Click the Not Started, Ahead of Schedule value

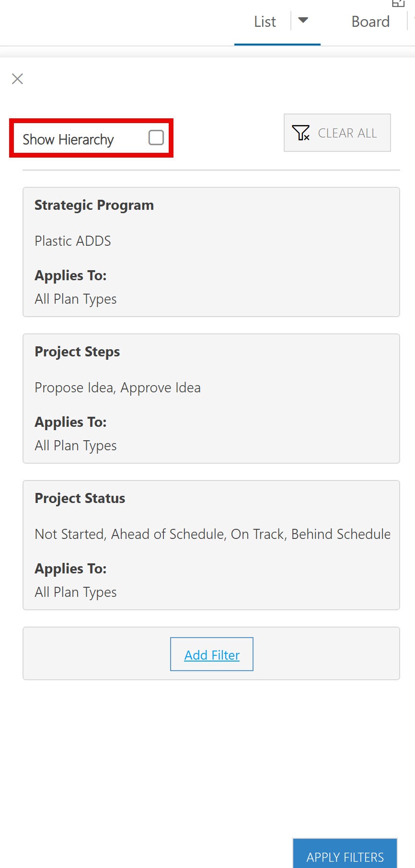(212, 534)
